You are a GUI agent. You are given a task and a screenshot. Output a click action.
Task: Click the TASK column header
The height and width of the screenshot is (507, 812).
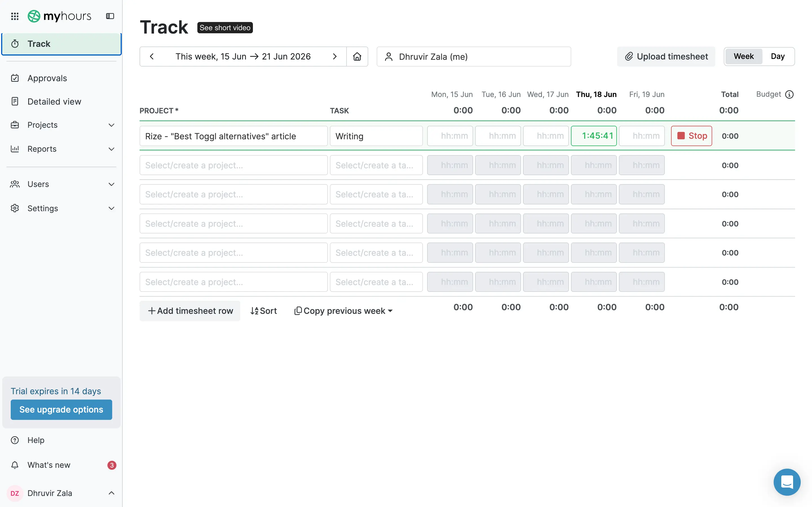click(x=339, y=111)
